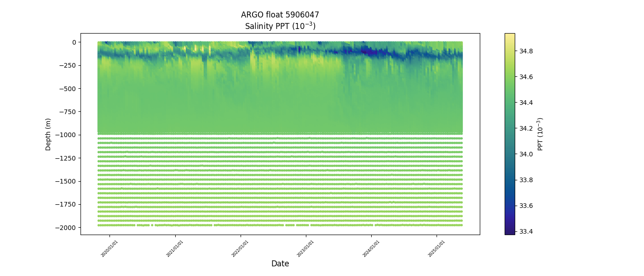Click the vertical colorbar label 'PPT (10⁻³)'

(540, 134)
